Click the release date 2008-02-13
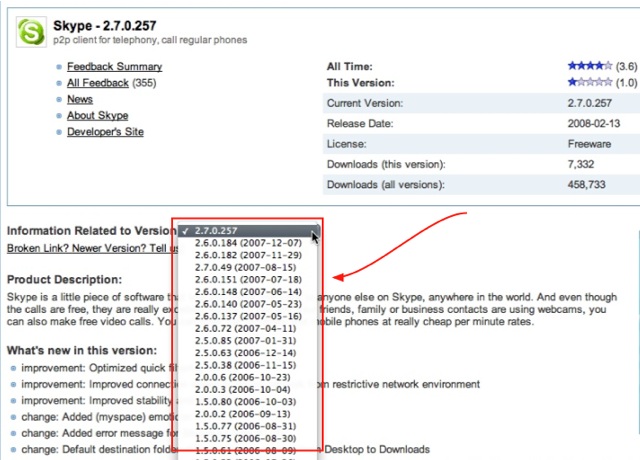Screen dimensions: 640x460 (593, 123)
